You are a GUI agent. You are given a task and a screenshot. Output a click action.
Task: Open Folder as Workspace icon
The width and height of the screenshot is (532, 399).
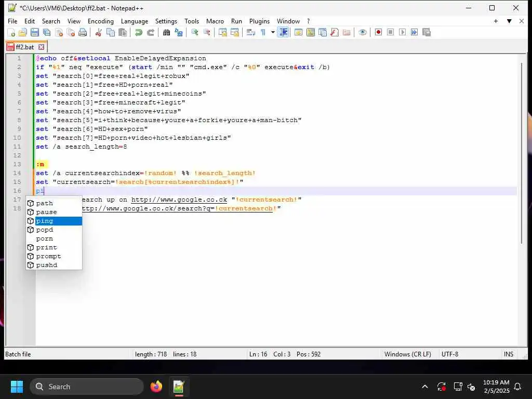347,33
